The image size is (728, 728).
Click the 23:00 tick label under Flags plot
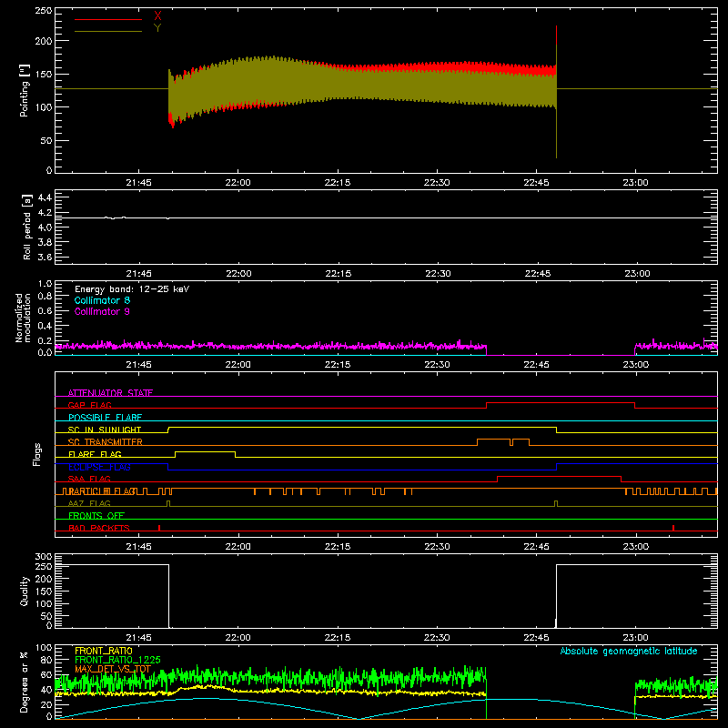click(635, 547)
